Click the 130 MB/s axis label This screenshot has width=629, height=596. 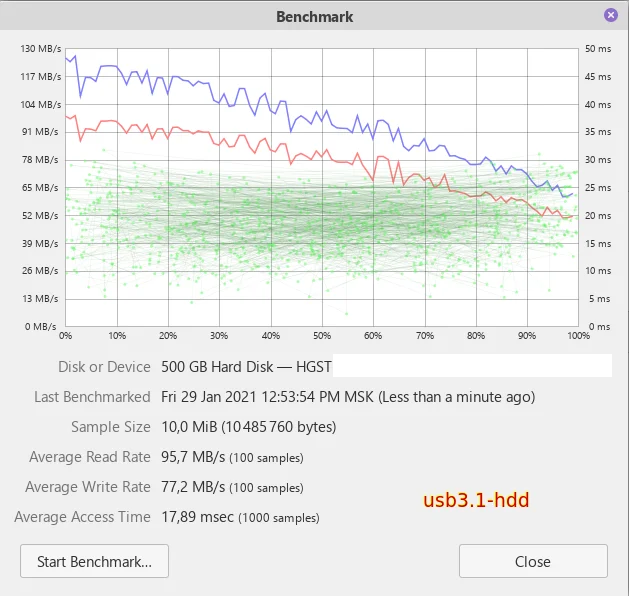point(41,49)
